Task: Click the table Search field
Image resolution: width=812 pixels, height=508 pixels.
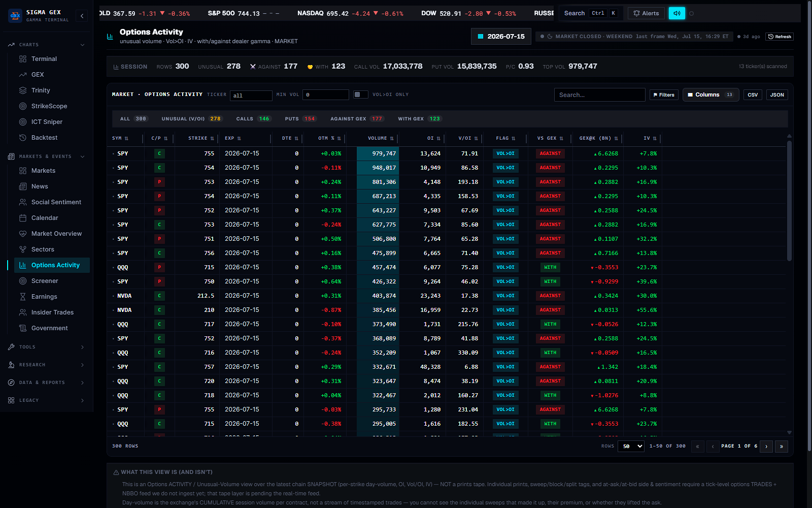Action: tap(599, 94)
